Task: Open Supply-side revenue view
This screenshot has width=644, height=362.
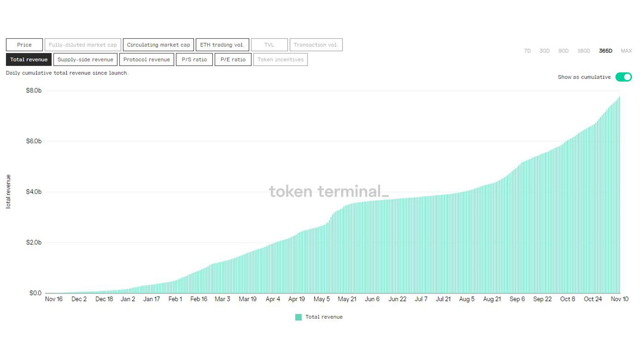Action: point(85,60)
